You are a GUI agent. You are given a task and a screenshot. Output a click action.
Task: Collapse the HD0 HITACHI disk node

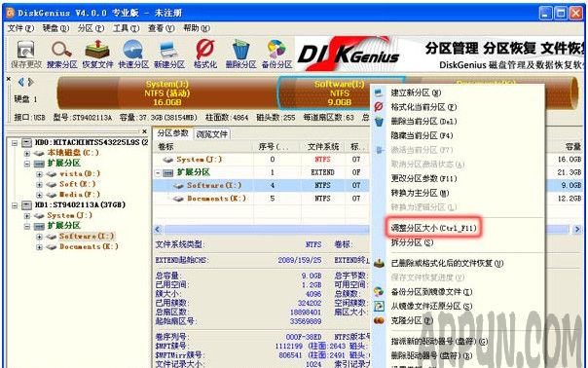[x=15, y=143]
